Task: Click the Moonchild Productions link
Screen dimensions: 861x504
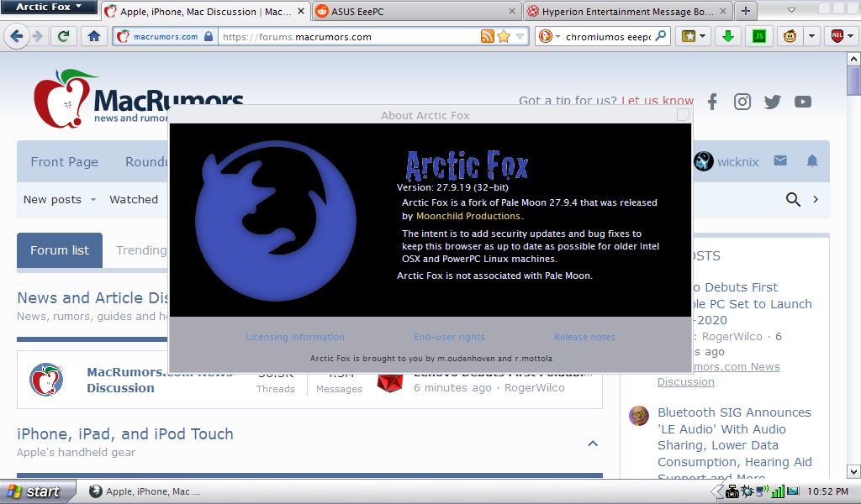Action: 467,216
